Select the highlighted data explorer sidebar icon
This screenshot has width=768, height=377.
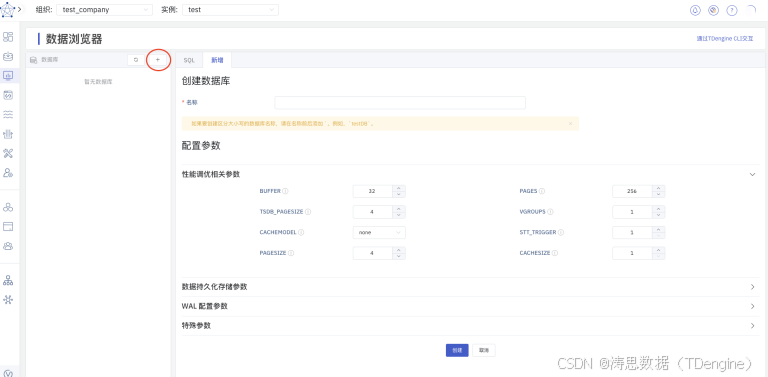[x=8, y=75]
